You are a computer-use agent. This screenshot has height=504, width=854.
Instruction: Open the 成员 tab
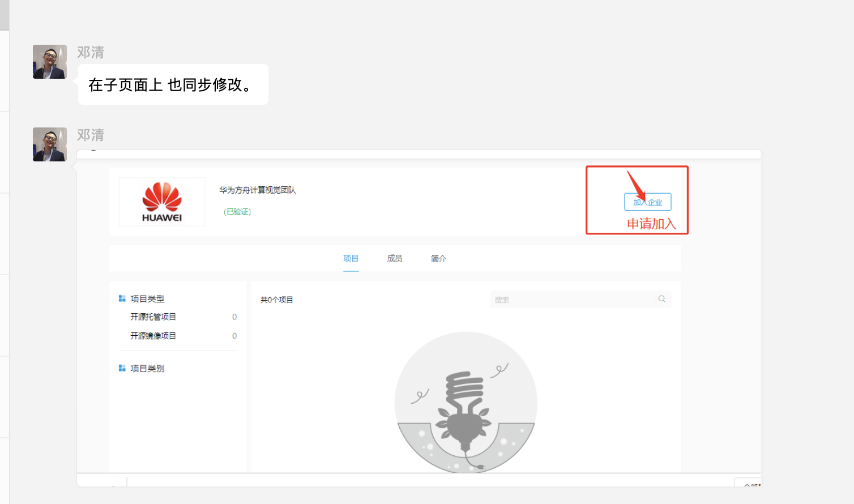395,258
